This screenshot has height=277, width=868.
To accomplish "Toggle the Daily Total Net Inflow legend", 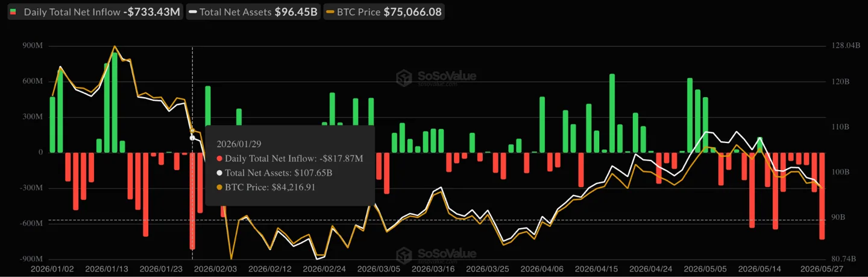I will point(96,11).
